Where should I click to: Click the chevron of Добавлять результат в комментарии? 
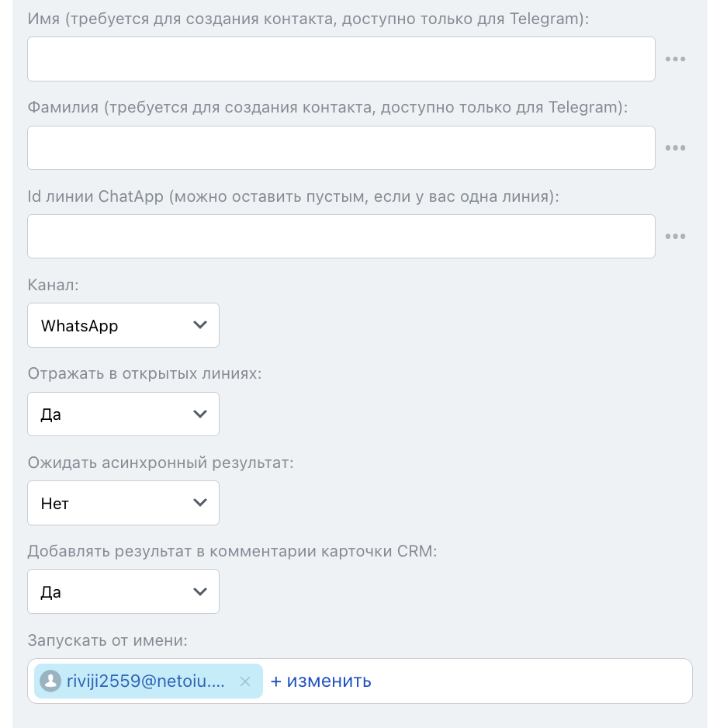point(200,592)
